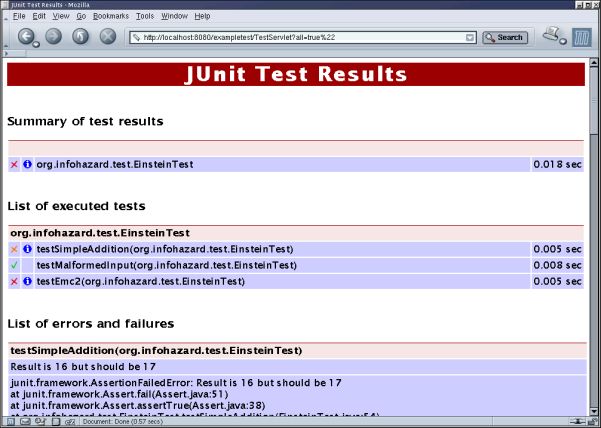Click the vertical scrollbar thumb

click(593, 101)
